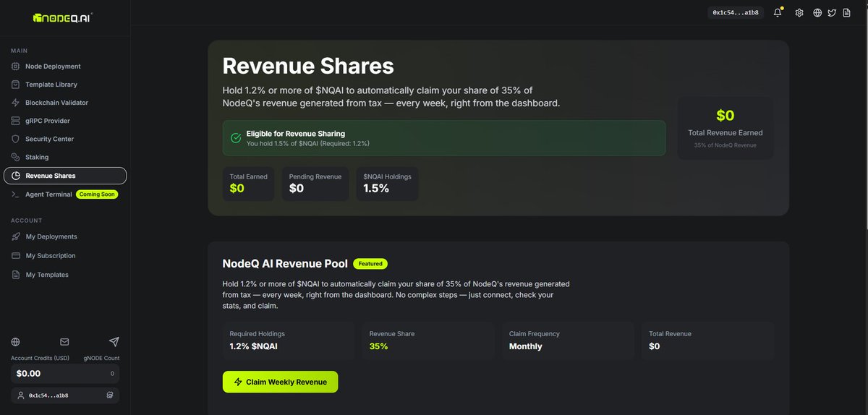Open the docs page icon in header
Image resolution: width=868 pixels, height=415 pixels.
[x=846, y=12]
